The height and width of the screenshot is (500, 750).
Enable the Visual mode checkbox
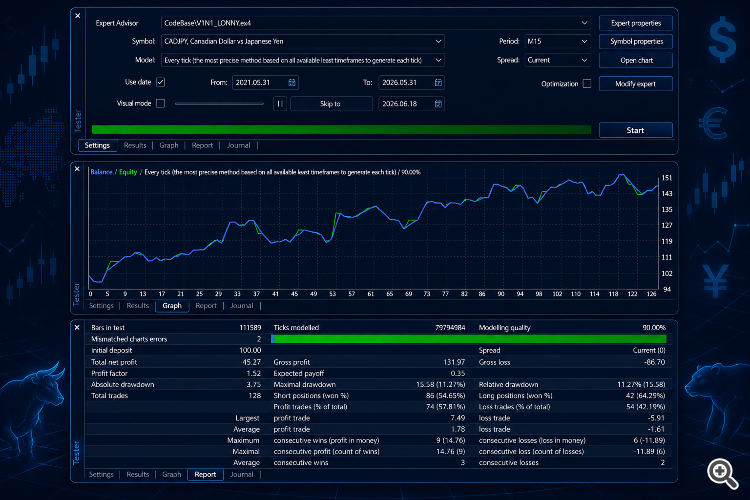[x=161, y=103]
